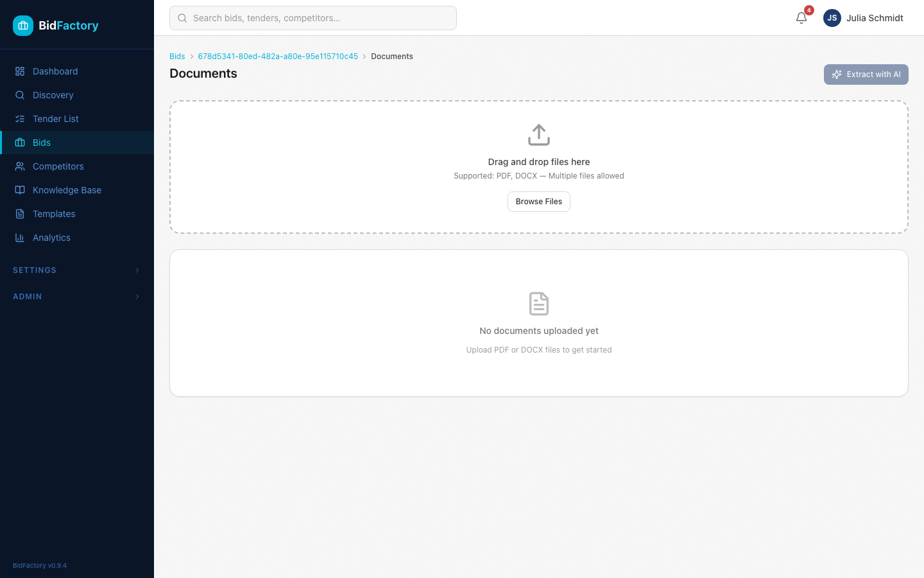The width and height of the screenshot is (924, 578).
Task: Follow the Bids breadcrumb link
Action: point(177,57)
